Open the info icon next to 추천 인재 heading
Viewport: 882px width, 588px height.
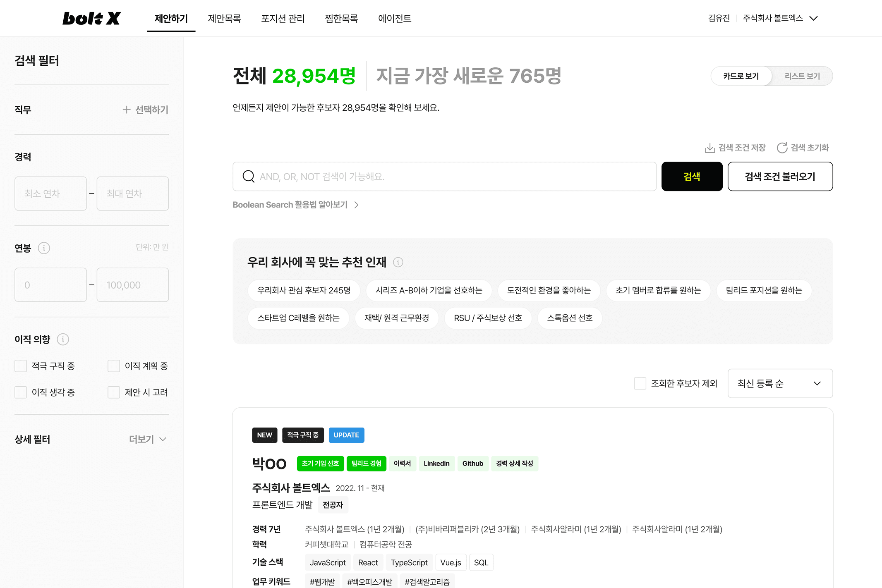[x=398, y=262]
